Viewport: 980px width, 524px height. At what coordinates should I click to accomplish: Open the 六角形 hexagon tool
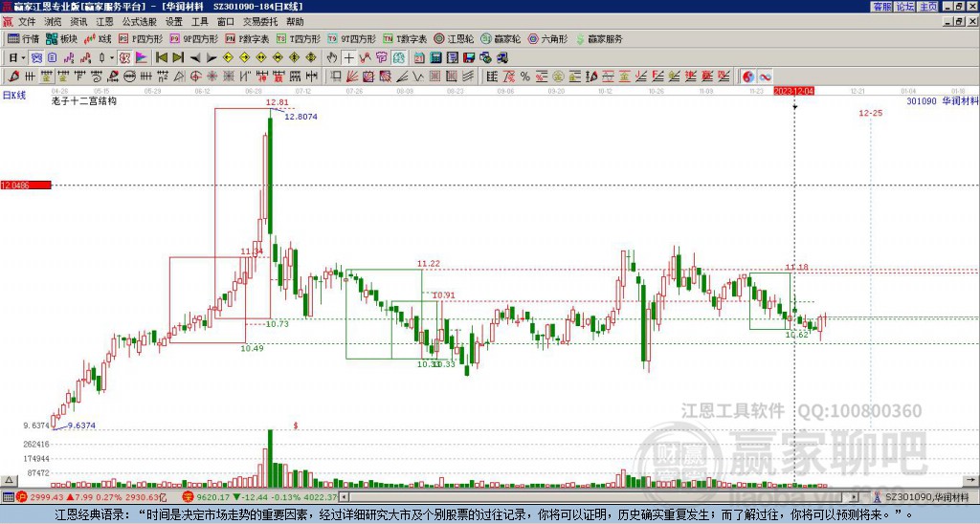tap(547, 38)
